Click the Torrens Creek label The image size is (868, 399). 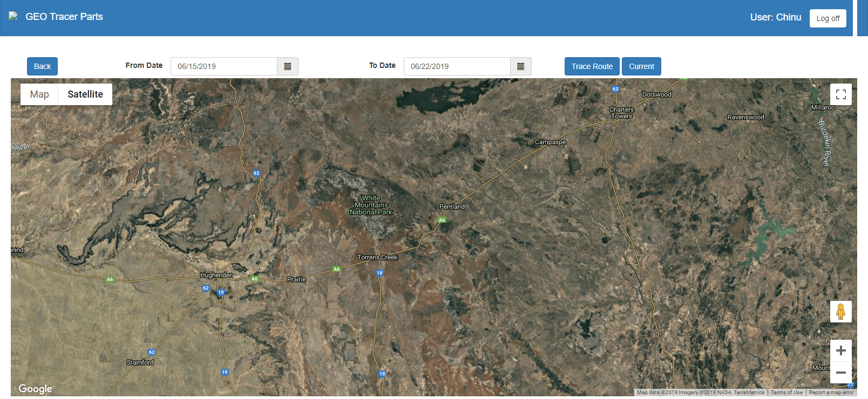tap(377, 257)
